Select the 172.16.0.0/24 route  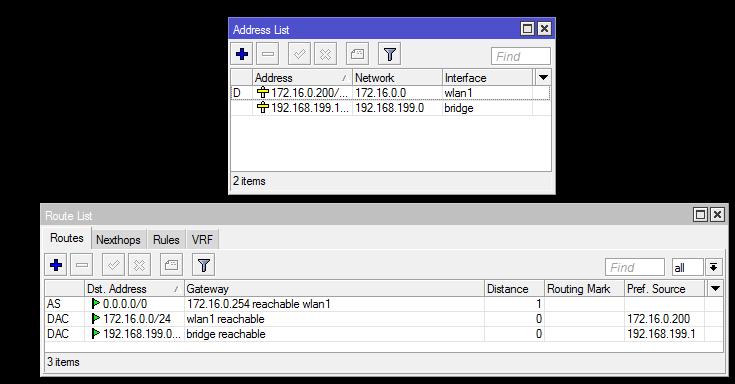click(x=384, y=319)
